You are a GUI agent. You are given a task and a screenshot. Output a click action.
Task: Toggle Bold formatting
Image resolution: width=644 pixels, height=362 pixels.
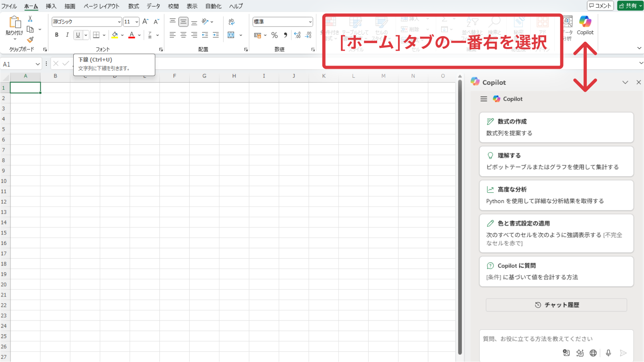click(57, 35)
